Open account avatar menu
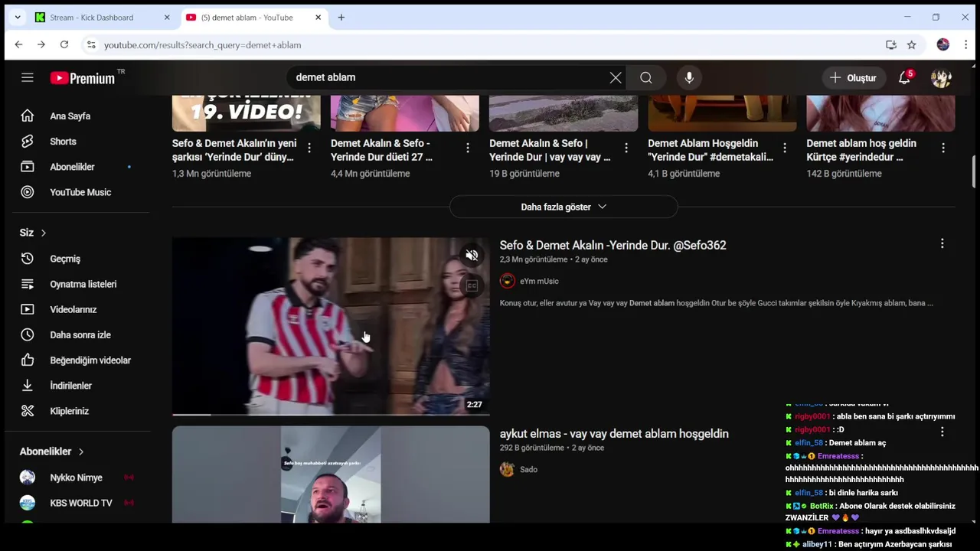 (941, 77)
